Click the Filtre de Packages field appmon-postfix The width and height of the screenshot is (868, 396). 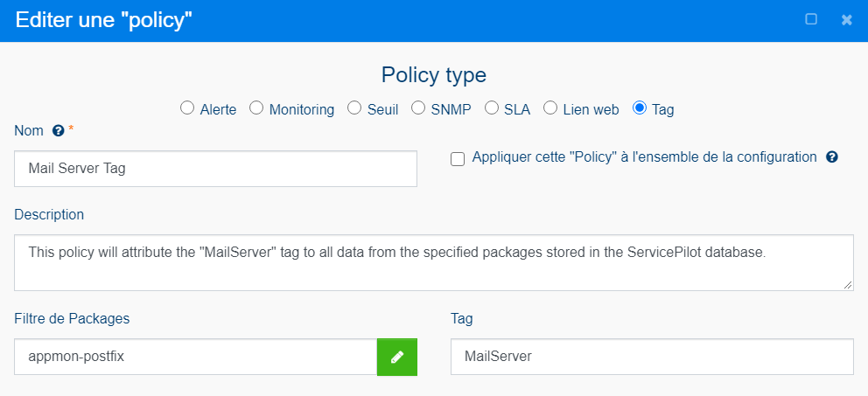(x=196, y=357)
